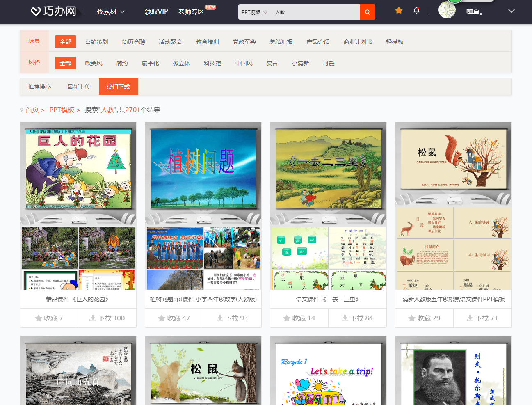Click the location pin icon before 首页
This screenshot has height=405, width=532.
[22, 110]
